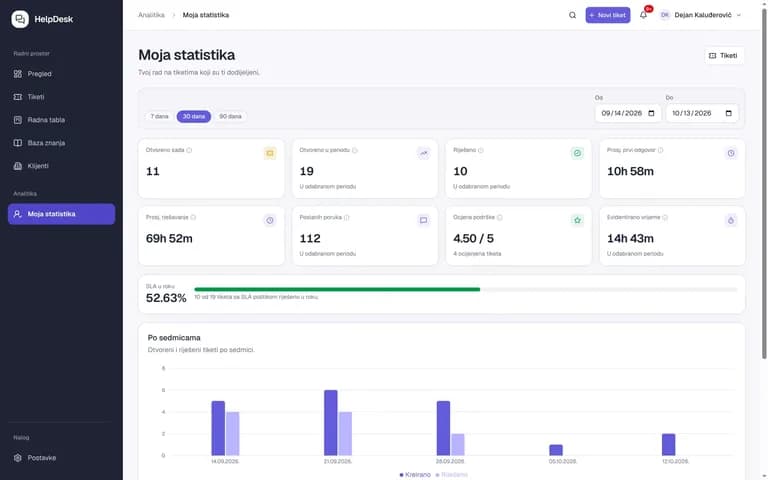768x480 pixels.
Task: Open Radna tabla from sidebar
Action: pyautogui.click(x=61, y=120)
